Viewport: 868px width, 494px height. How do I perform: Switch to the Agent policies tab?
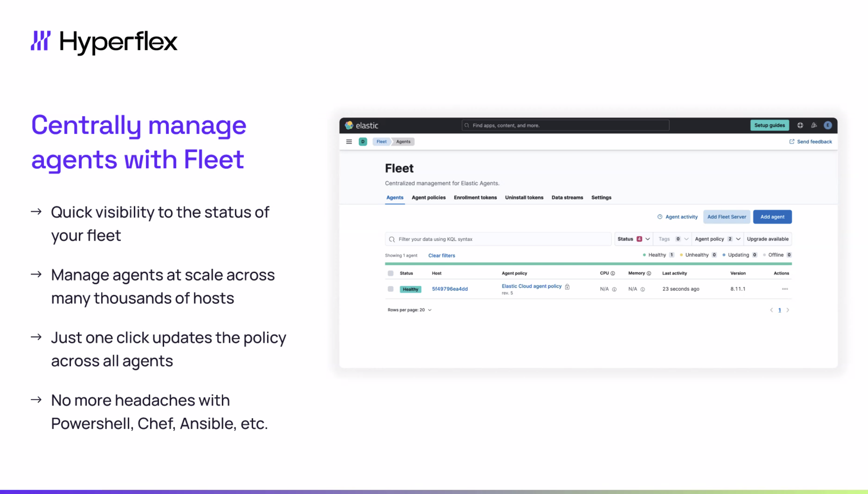[429, 197]
